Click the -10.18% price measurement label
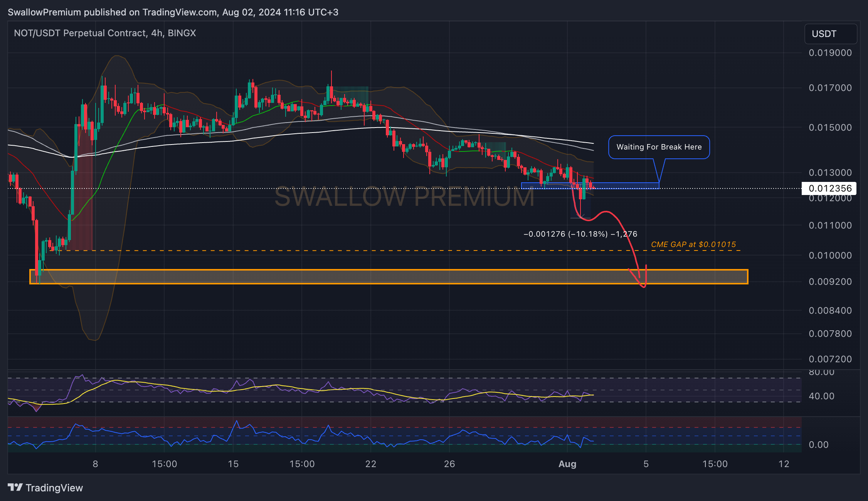Viewport: 868px width, 501px height. (x=580, y=234)
